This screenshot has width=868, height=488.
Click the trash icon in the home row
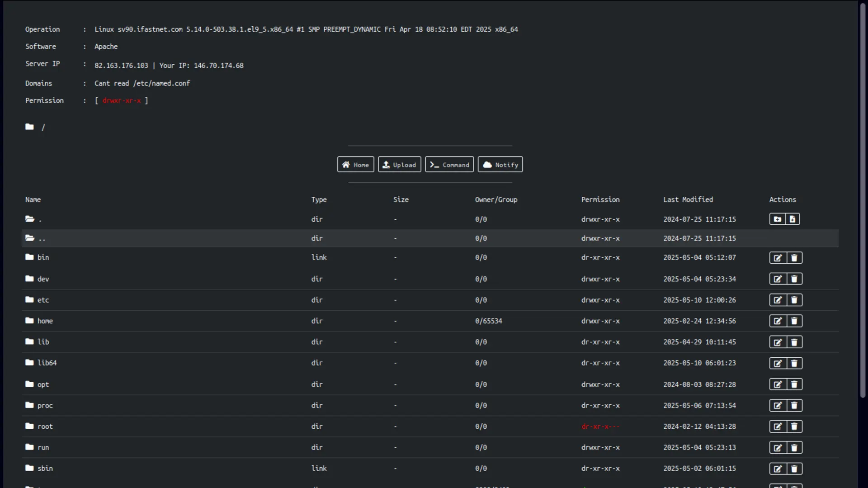pos(794,321)
